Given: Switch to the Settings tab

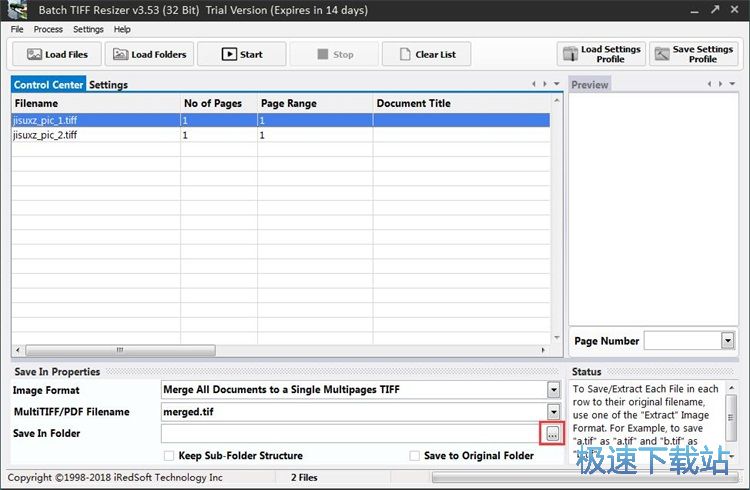Looking at the screenshot, I should click(109, 85).
